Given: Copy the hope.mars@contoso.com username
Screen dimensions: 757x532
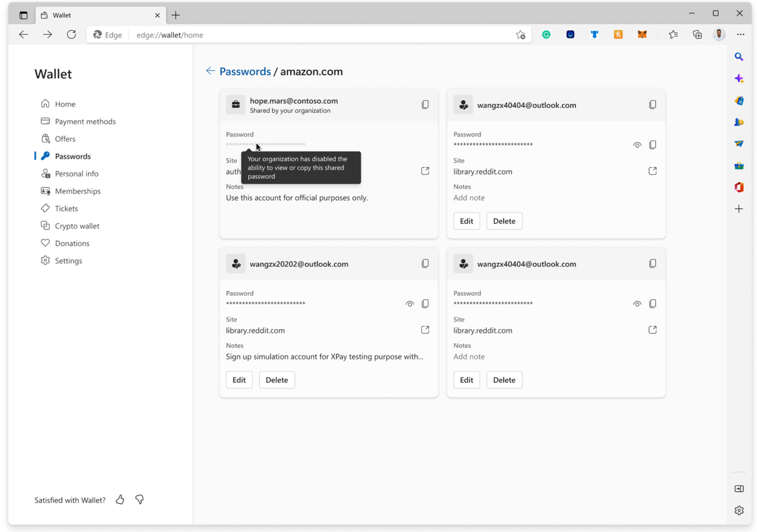Looking at the screenshot, I should (425, 104).
